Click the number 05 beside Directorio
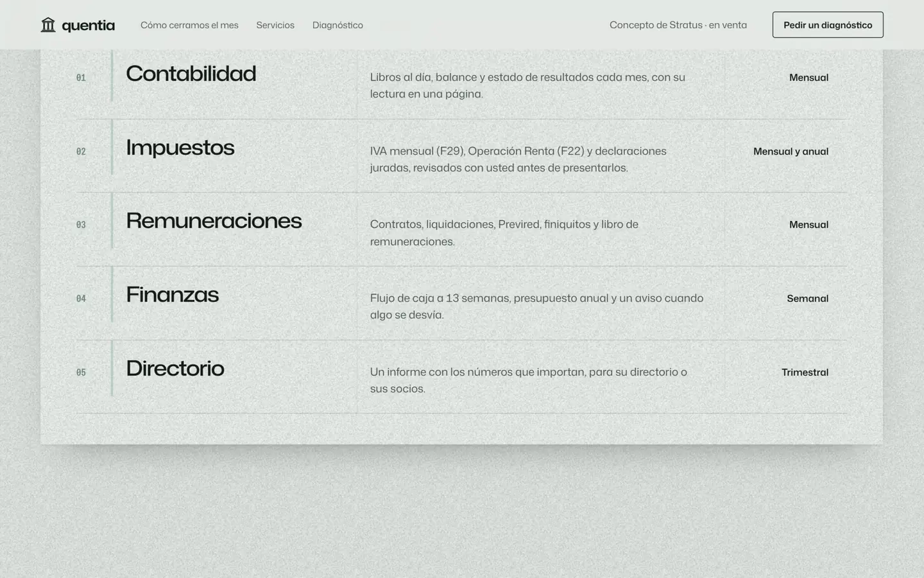Image resolution: width=924 pixels, height=578 pixels. click(x=81, y=372)
